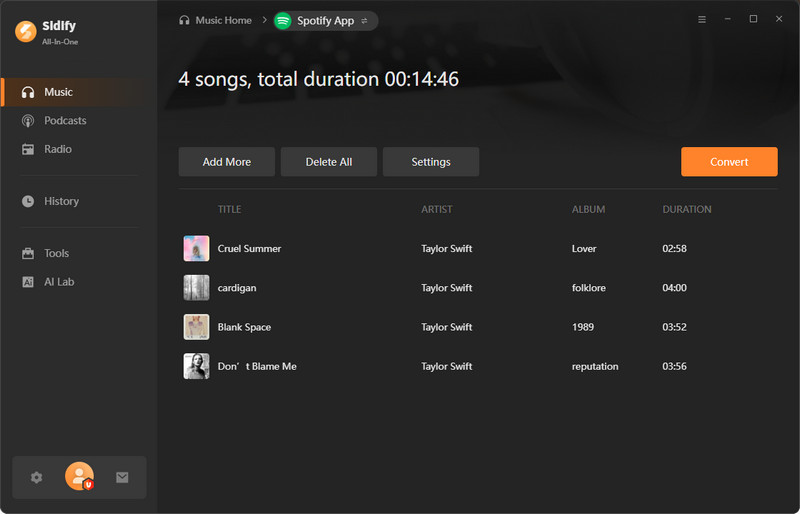Click the TITLE column header
This screenshot has width=800, height=514.
(230, 209)
